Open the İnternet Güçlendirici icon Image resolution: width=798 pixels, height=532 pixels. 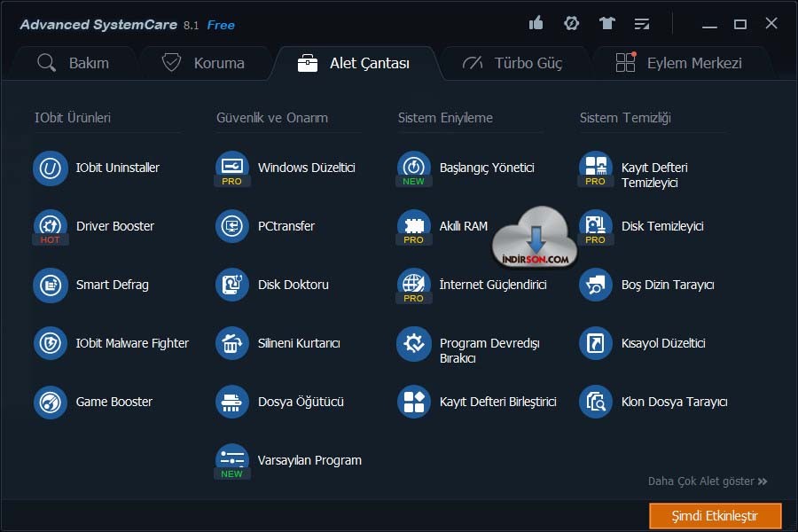414,286
